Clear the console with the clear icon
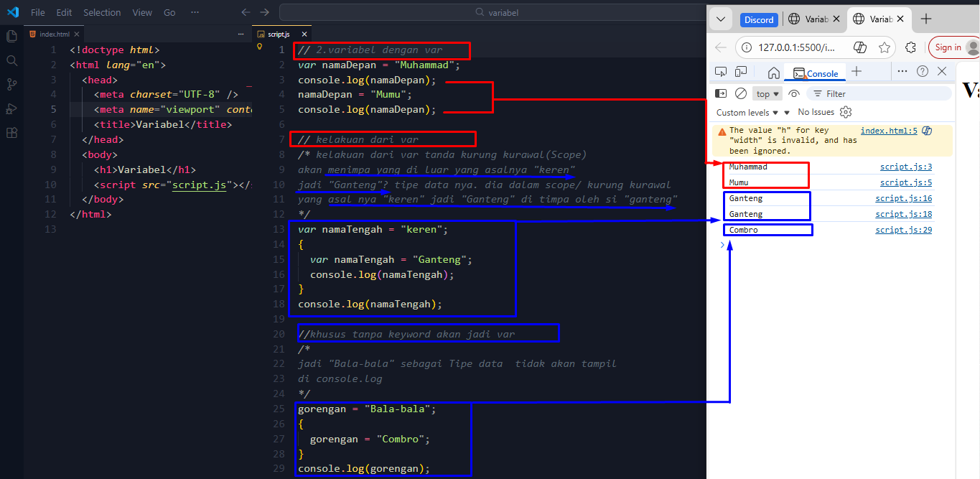Image resolution: width=980 pixels, height=479 pixels. (740, 93)
